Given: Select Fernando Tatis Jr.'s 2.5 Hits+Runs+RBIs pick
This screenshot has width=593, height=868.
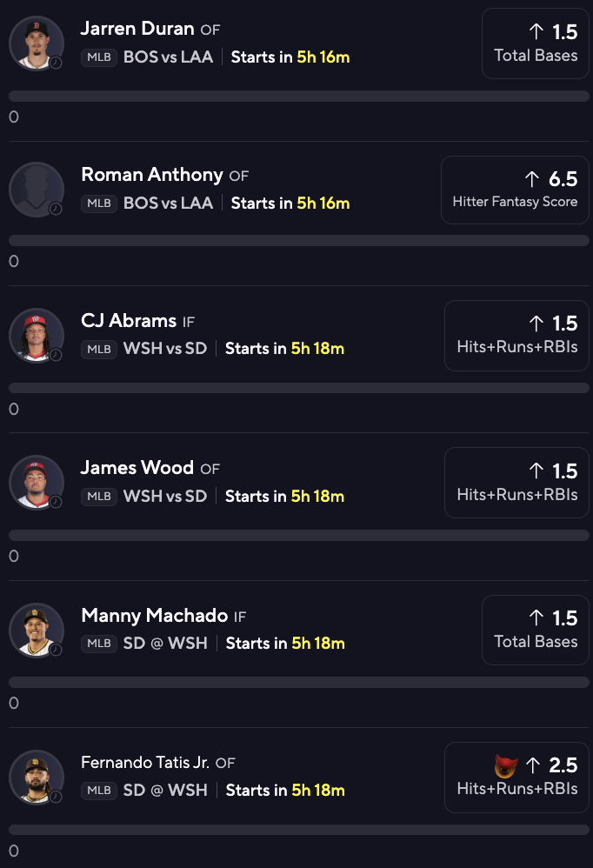Looking at the screenshot, I should coord(516,776).
